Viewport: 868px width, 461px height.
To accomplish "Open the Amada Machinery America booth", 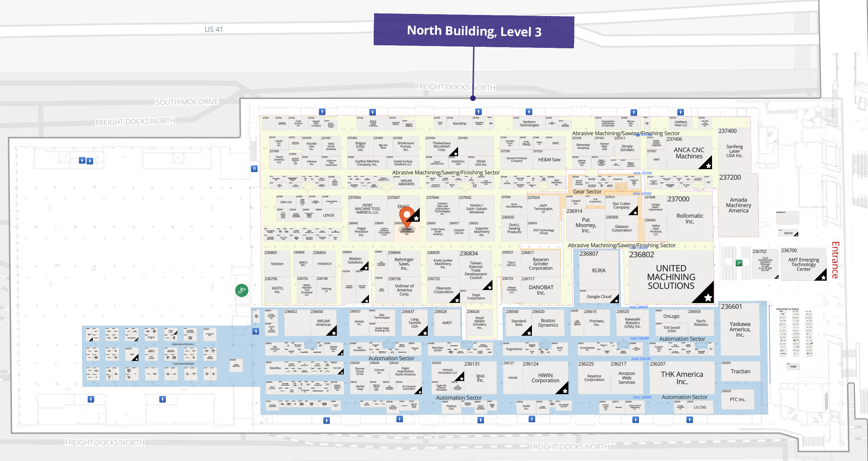I will (x=738, y=205).
